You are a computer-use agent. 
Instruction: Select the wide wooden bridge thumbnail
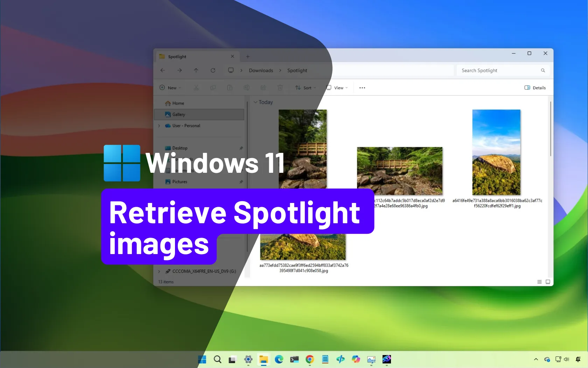click(x=400, y=171)
